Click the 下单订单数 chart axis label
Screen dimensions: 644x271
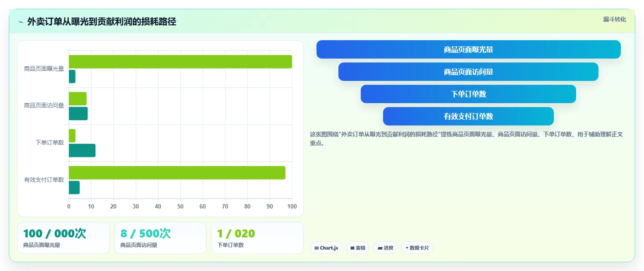49,142
